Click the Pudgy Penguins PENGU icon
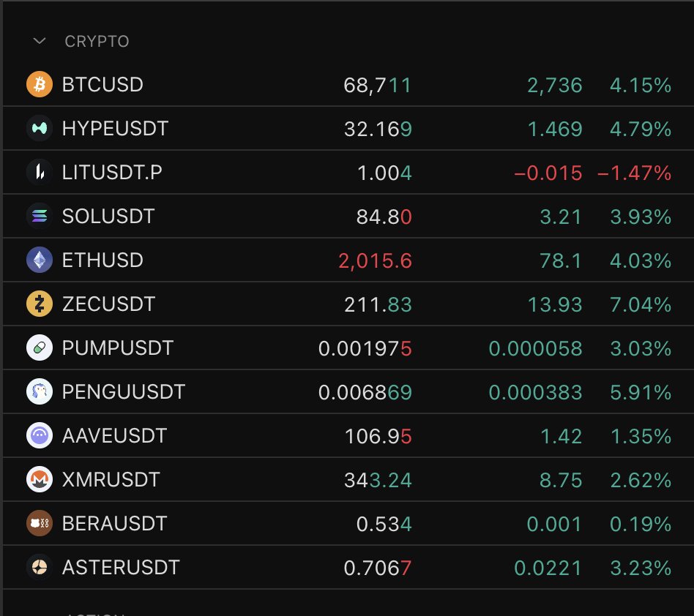The image size is (694, 616). (x=40, y=391)
